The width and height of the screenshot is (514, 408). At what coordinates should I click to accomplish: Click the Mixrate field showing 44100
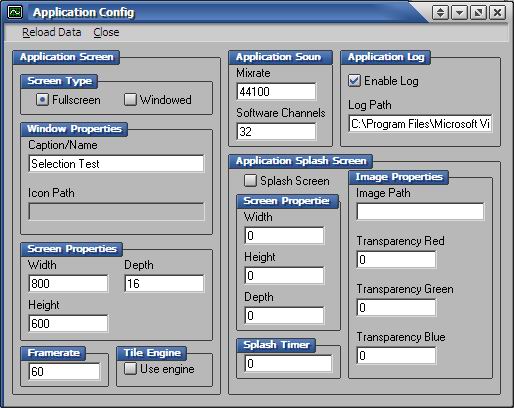[276, 92]
